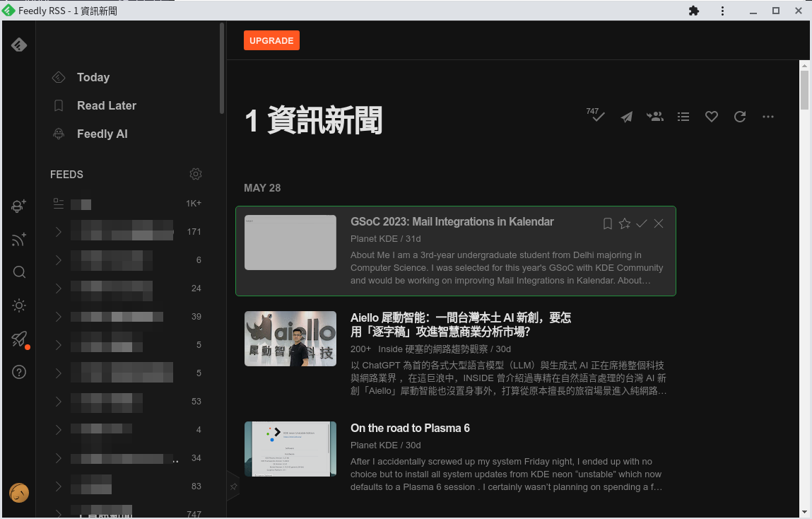Click the Plasma 6 article thumbnail
Image resolution: width=812 pixels, height=519 pixels.
[x=290, y=449]
